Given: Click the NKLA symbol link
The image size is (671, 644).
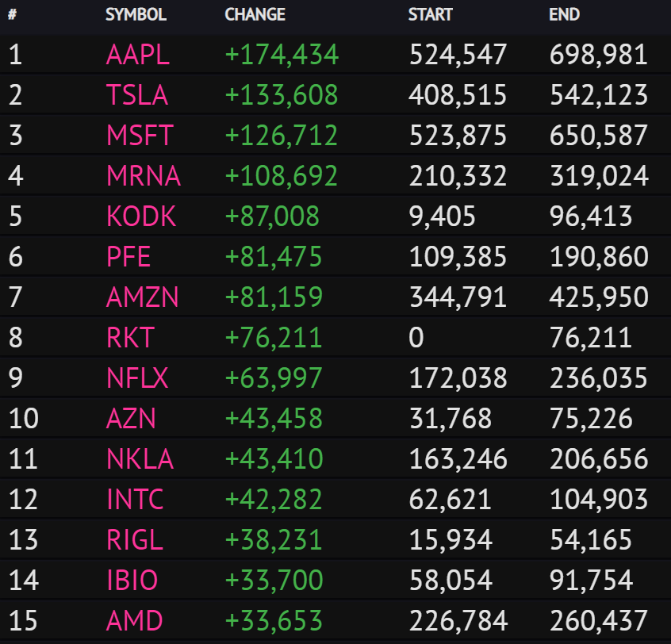Looking at the screenshot, I should 140,459.
